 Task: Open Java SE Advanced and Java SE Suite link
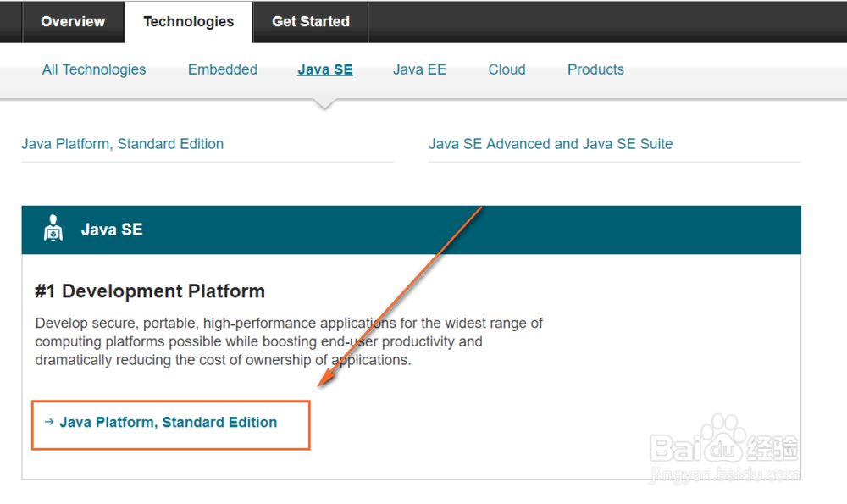point(551,144)
